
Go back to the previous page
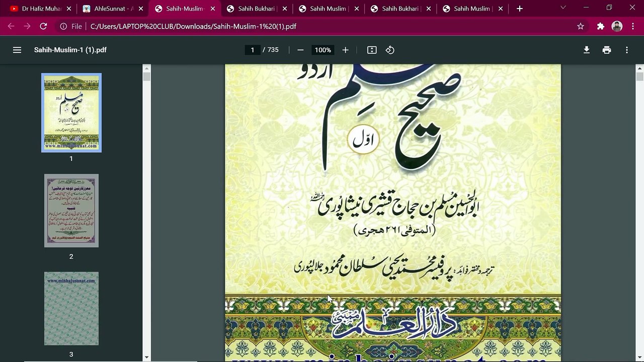(11, 26)
